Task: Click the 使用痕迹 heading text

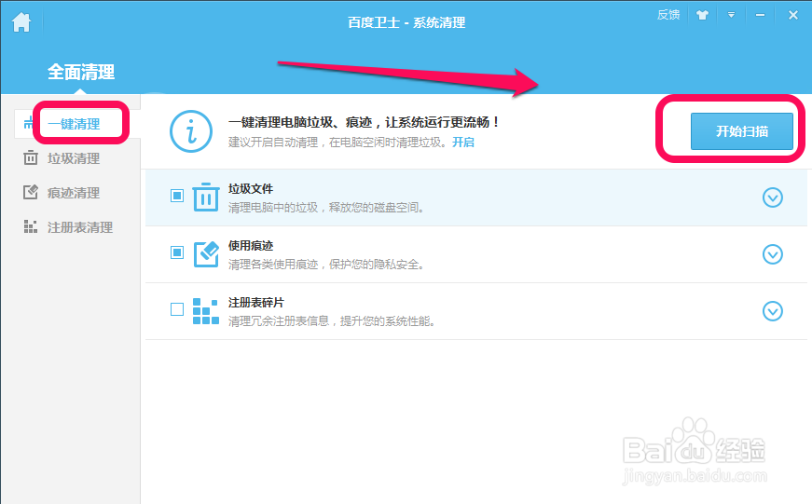Action: pos(251,246)
